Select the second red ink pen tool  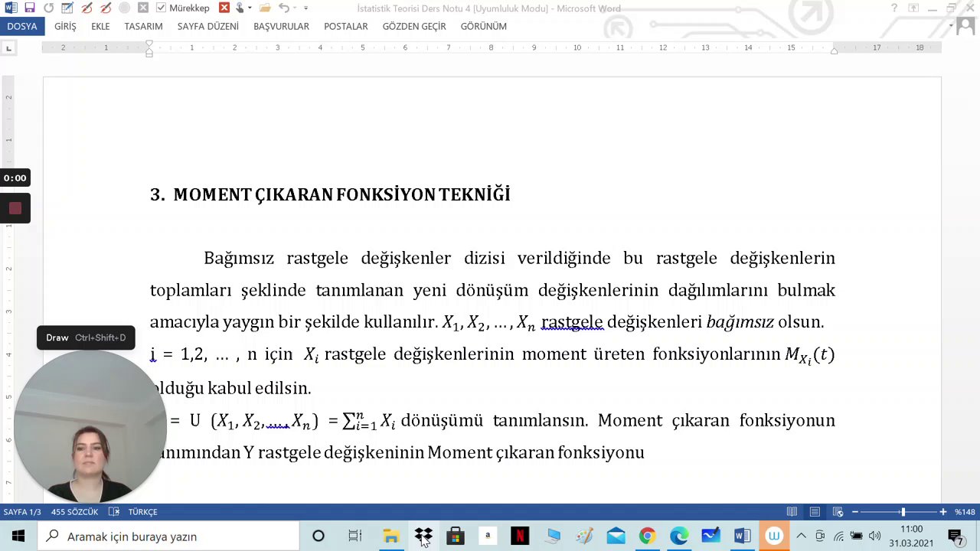tap(106, 8)
